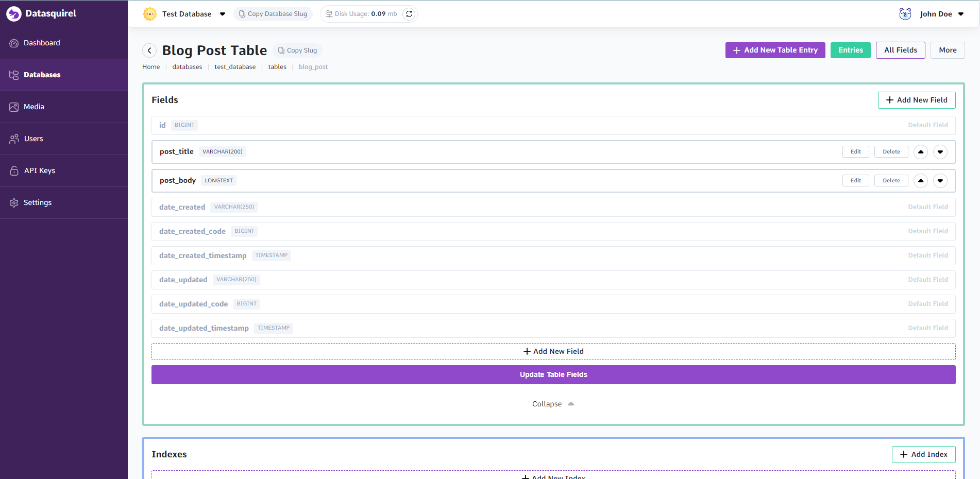Click the Datasquirel logo icon
Viewport: 980px width, 479px height.
[x=14, y=14]
